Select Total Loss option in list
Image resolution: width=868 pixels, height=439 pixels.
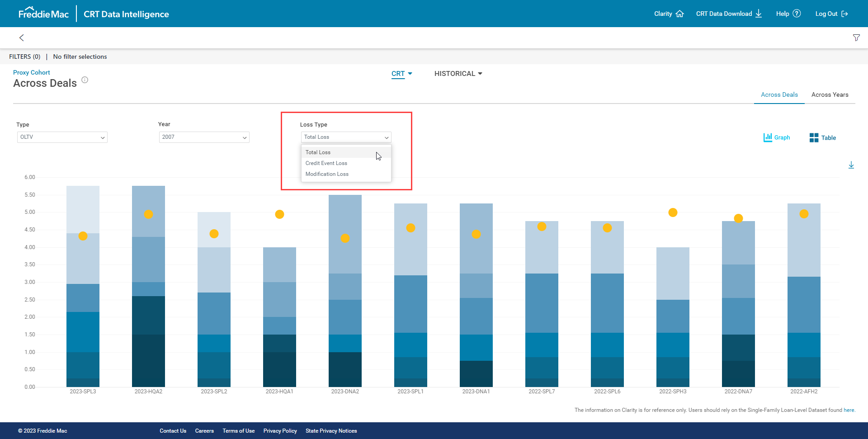click(x=346, y=152)
